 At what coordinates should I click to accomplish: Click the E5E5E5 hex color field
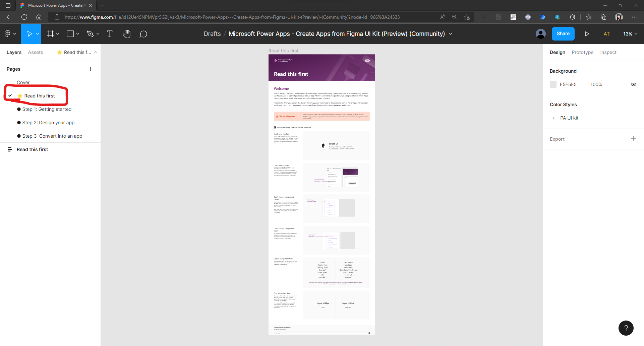pyautogui.click(x=568, y=84)
